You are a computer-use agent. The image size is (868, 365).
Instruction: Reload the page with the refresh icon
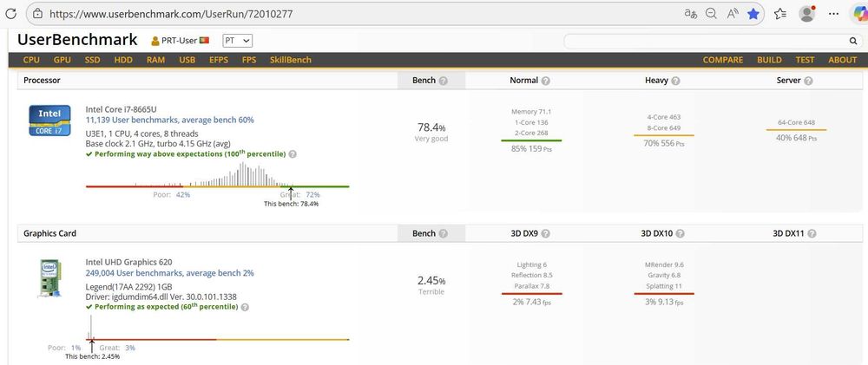[10, 14]
